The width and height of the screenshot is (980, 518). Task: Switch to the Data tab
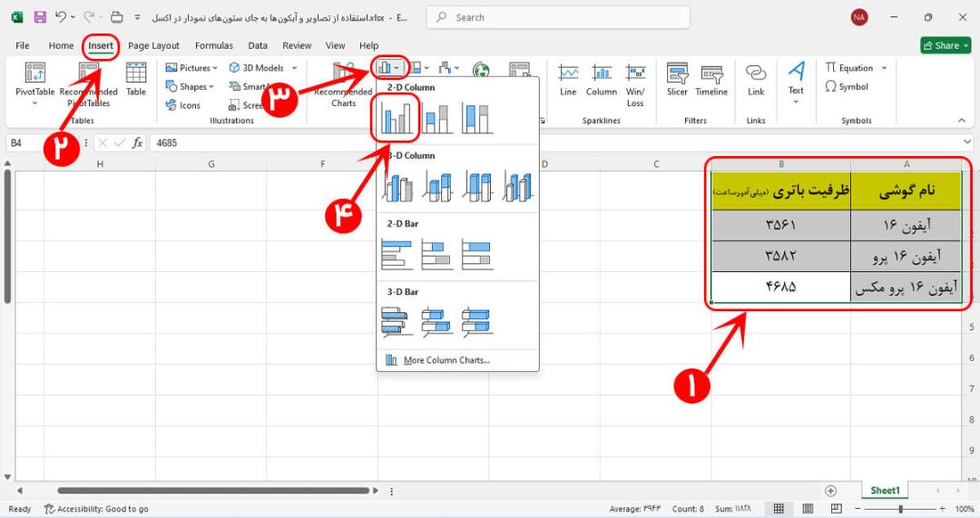click(258, 45)
